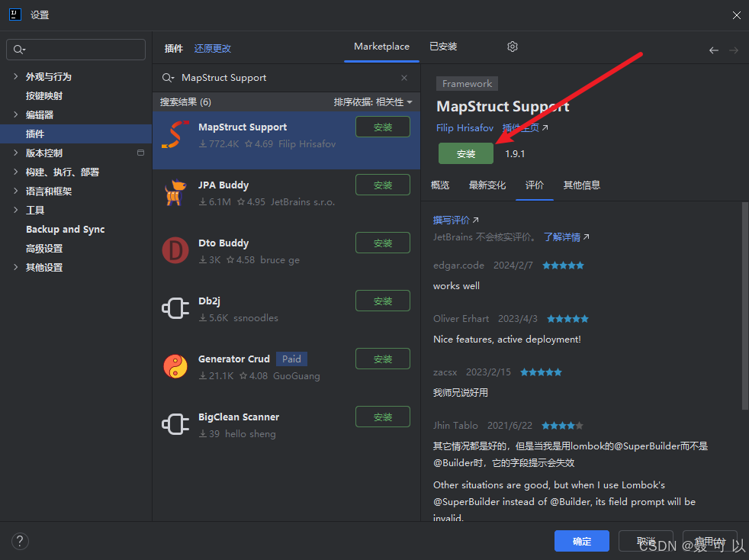Image resolution: width=749 pixels, height=560 pixels.
Task: Clear the MapStruct Support search text
Action: click(x=403, y=77)
